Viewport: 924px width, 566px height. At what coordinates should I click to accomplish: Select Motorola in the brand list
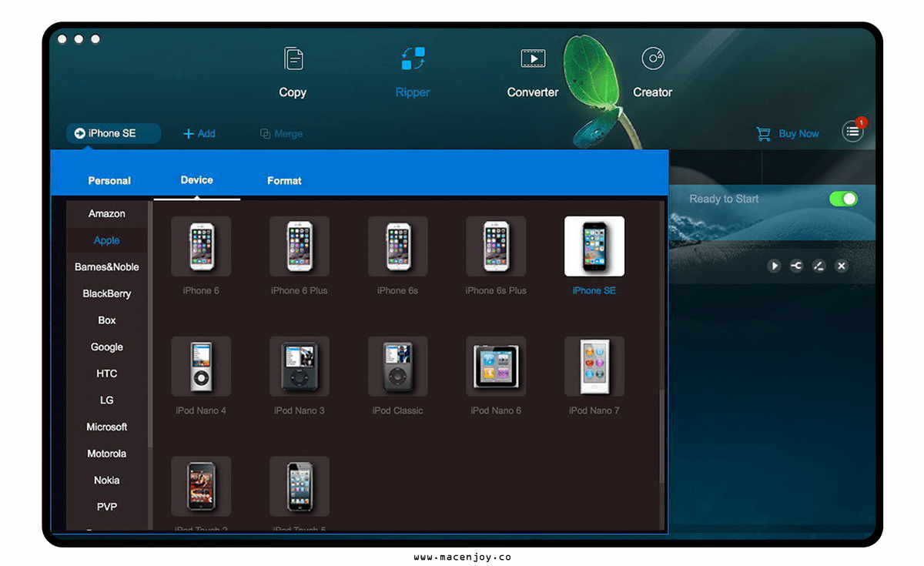point(107,454)
